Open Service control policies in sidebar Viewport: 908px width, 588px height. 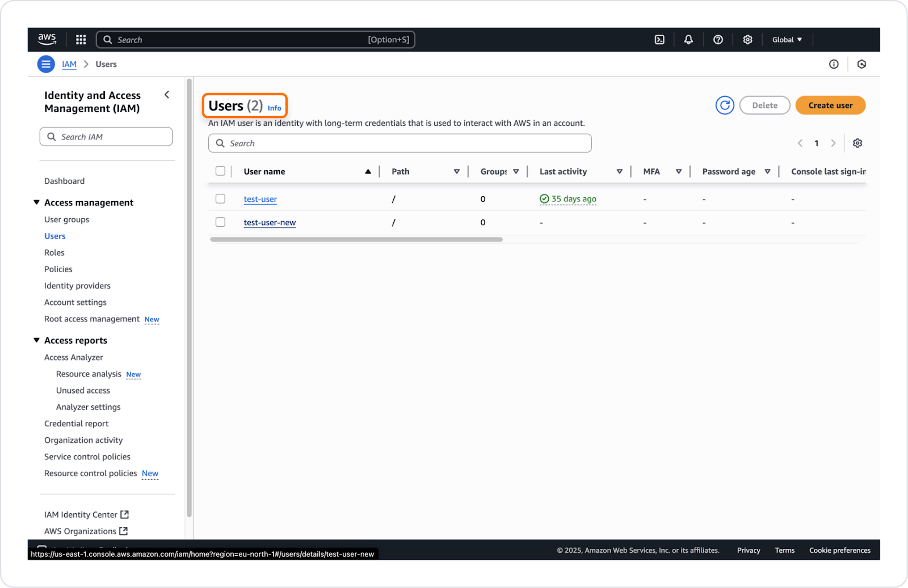click(87, 456)
